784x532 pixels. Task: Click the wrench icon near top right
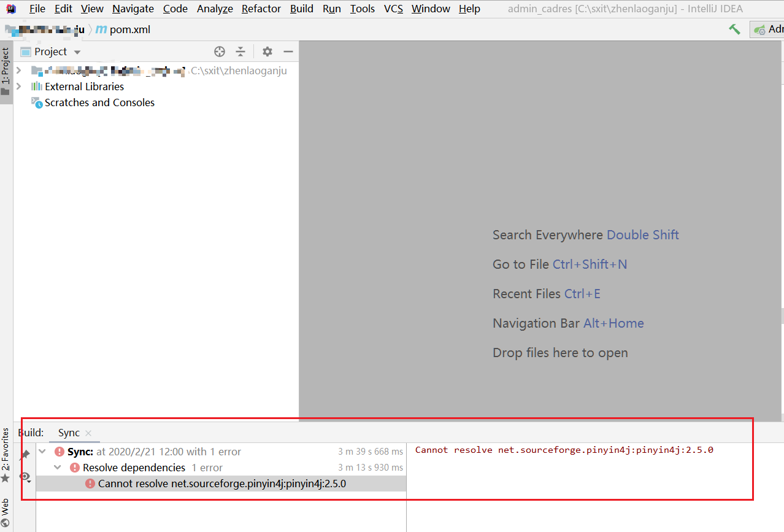click(x=734, y=29)
